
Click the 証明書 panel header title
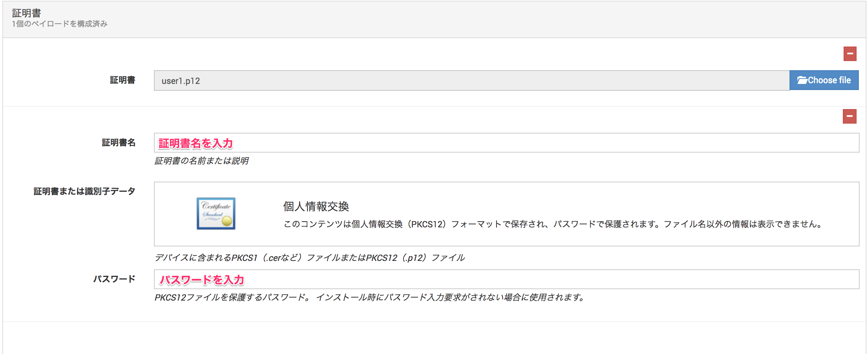(26, 13)
